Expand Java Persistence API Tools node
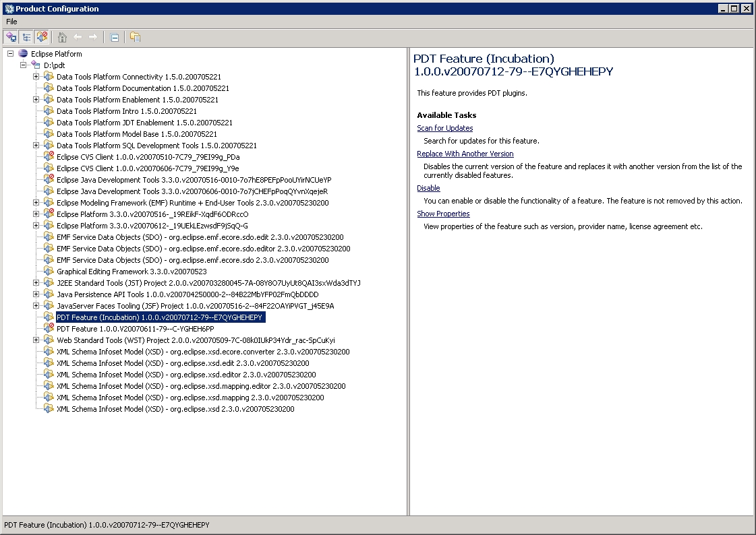The width and height of the screenshot is (756, 535). click(36, 294)
